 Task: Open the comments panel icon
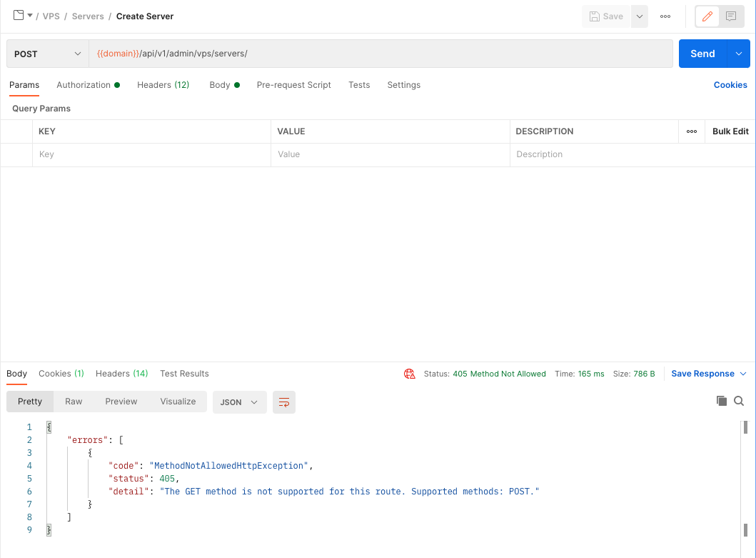[731, 16]
